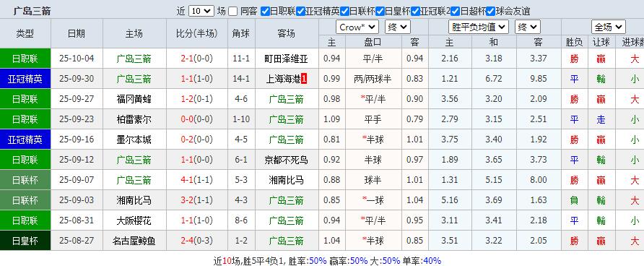644x266 pixels.
Task: Uncheck the 亚冠精英 league filter
Action: [300, 11]
